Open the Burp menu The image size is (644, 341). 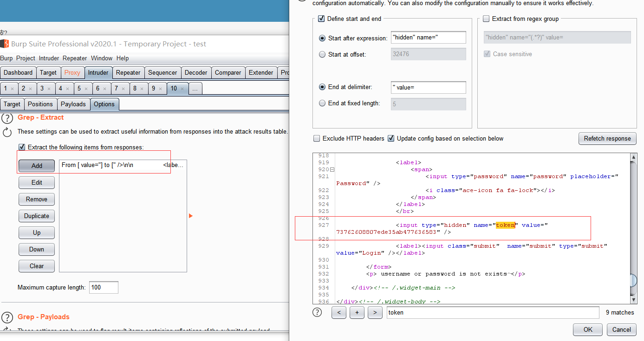click(x=7, y=58)
